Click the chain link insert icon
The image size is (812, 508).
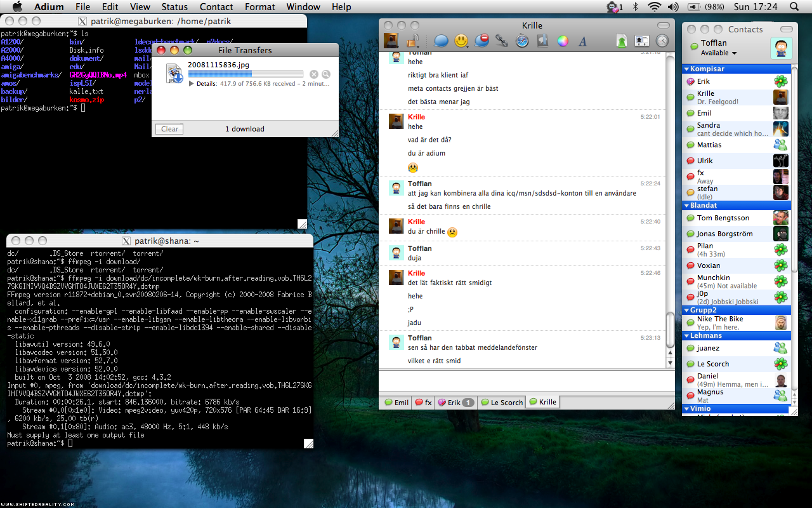[502, 41]
